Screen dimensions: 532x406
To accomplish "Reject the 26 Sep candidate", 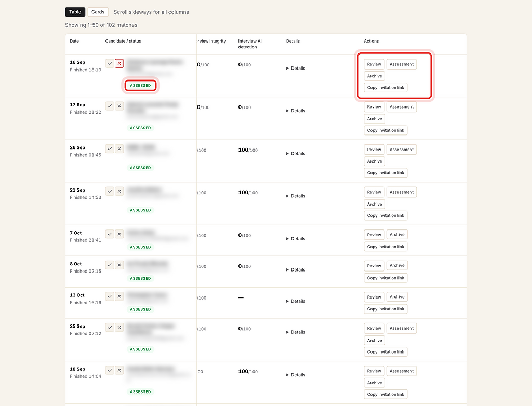I will click(x=119, y=148).
